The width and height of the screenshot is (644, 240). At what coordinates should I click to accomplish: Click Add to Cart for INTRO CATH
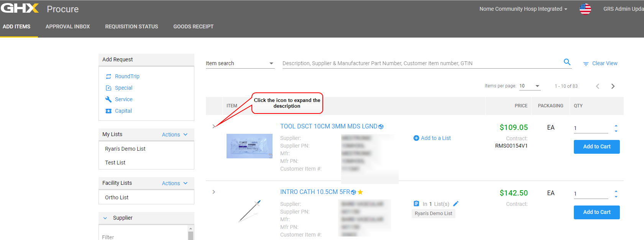(596, 212)
